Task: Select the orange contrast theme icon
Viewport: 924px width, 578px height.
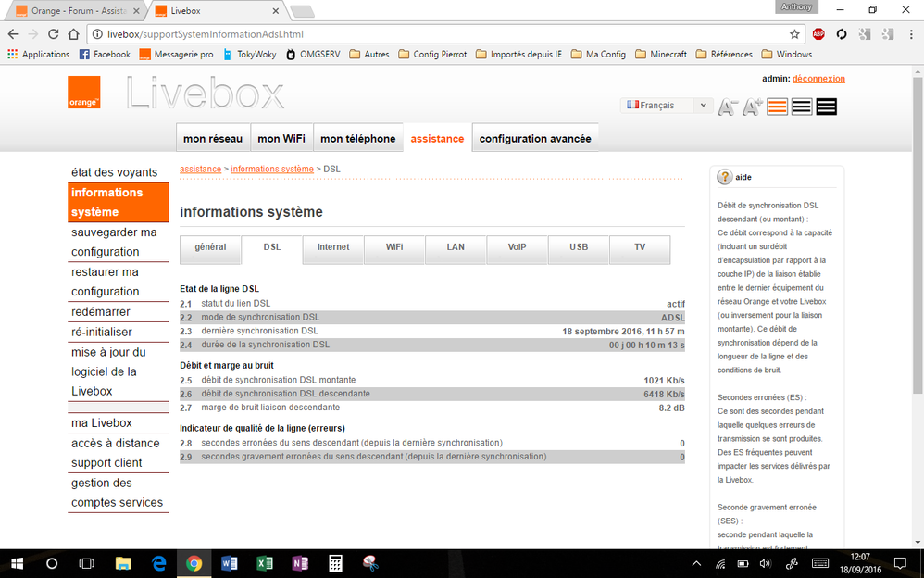Action: click(778, 107)
